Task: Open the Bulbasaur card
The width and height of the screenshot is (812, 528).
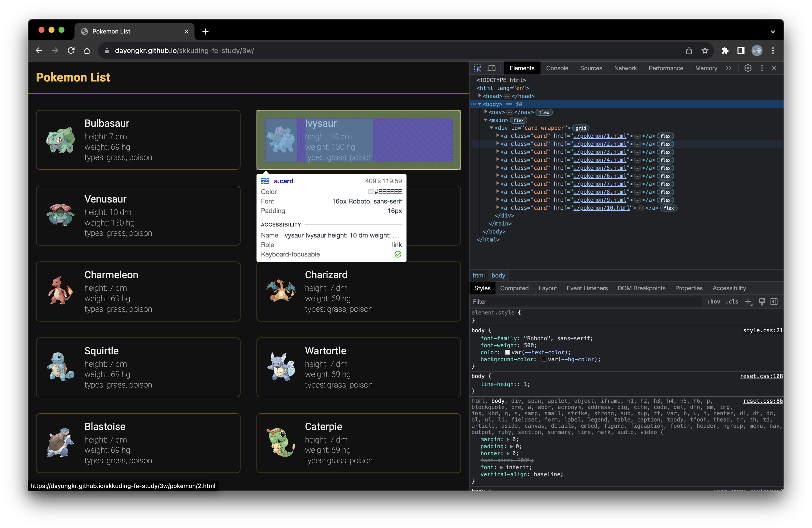Action: coord(138,140)
